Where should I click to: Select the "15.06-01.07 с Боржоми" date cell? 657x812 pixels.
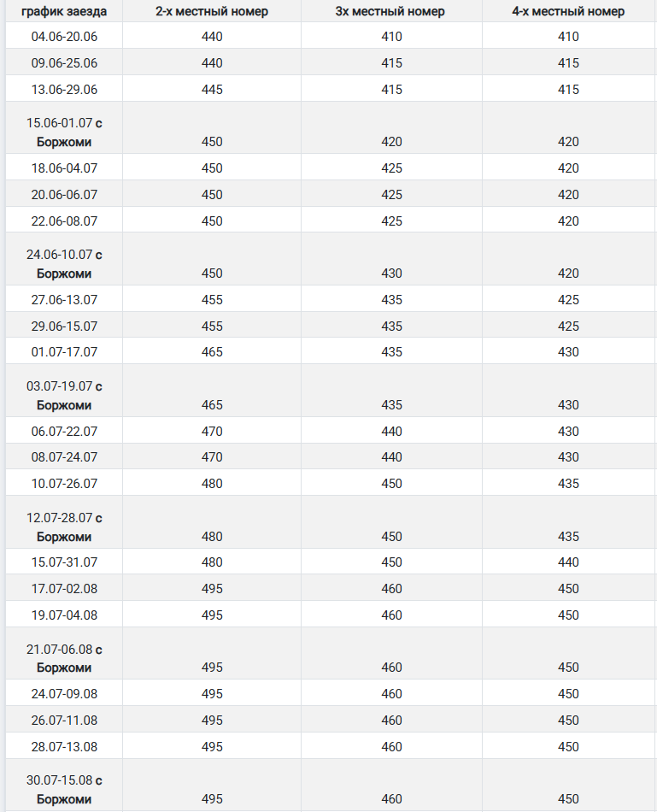(x=64, y=132)
